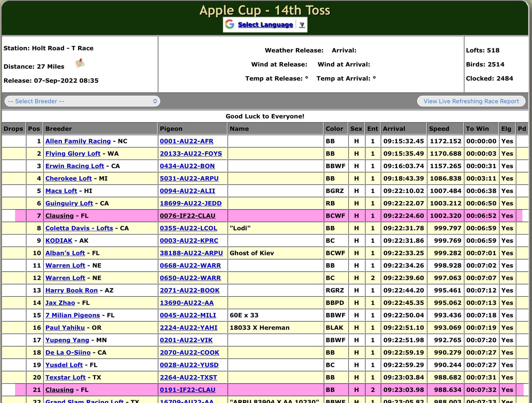
Task: Click the Clocked: 2484 text
Action: [489, 78]
